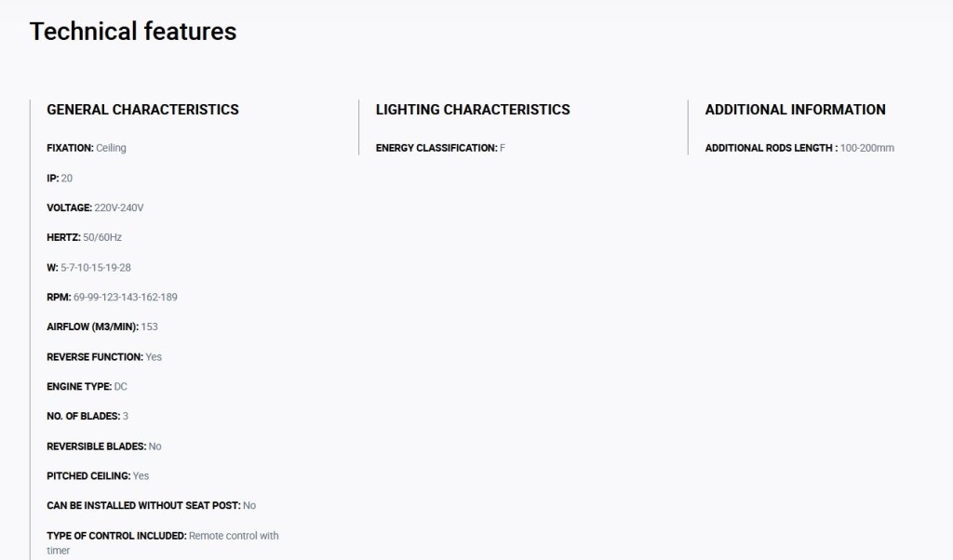Viewport: 953px width, 560px height.
Task: Select the IP 20 rating line
Action: [x=60, y=178]
